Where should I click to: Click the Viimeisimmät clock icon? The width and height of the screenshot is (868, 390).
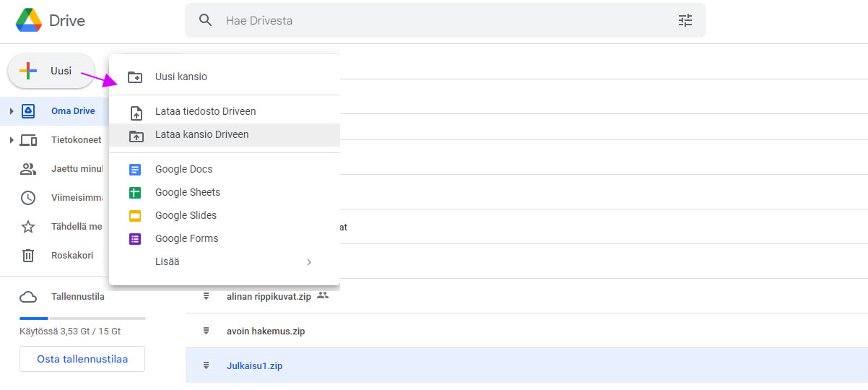28,198
